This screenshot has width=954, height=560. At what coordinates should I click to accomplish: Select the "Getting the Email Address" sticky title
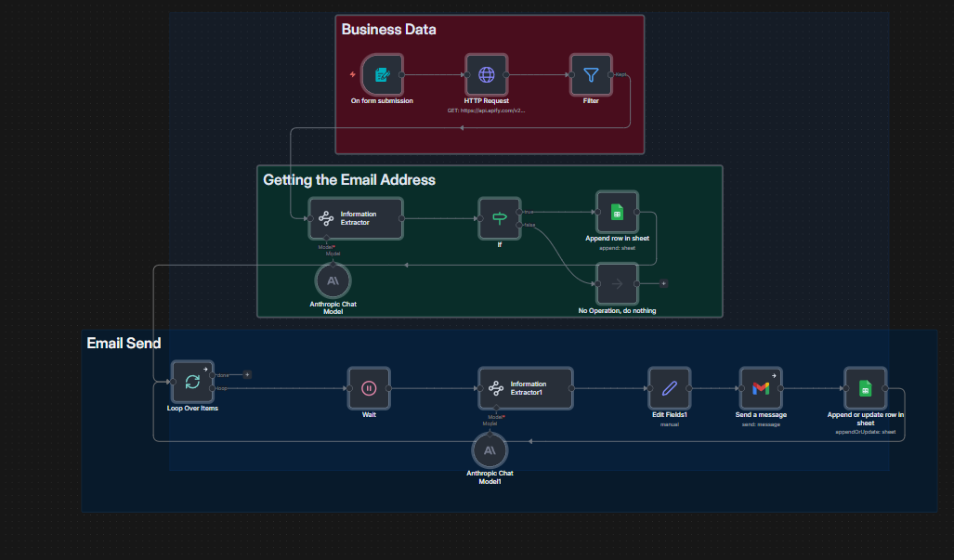[349, 180]
